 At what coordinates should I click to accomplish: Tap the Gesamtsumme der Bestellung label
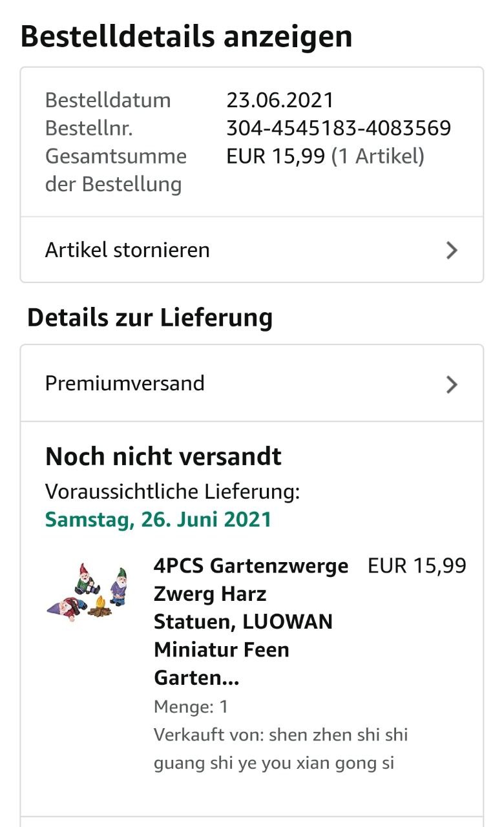[x=116, y=170]
